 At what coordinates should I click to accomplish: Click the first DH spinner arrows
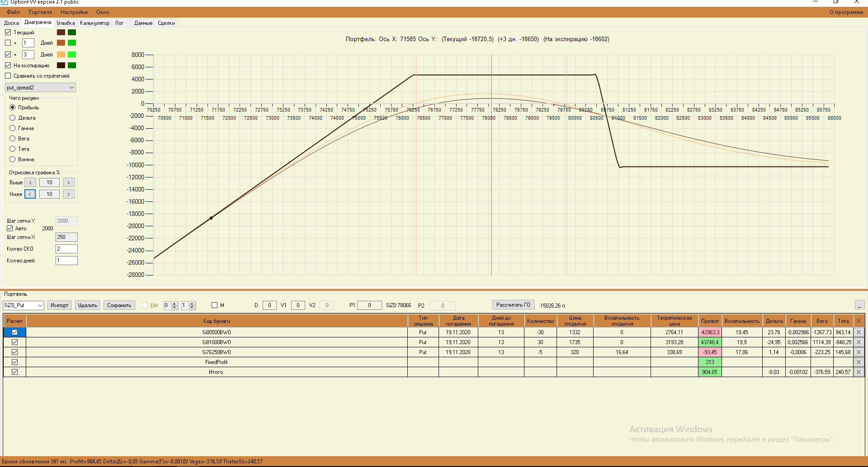tap(175, 305)
